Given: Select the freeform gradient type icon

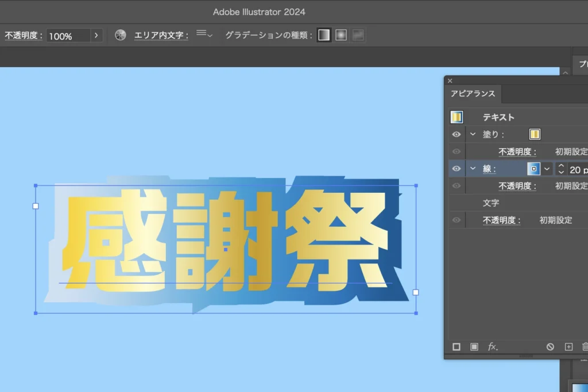Looking at the screenshot, I should pos(358,35).
